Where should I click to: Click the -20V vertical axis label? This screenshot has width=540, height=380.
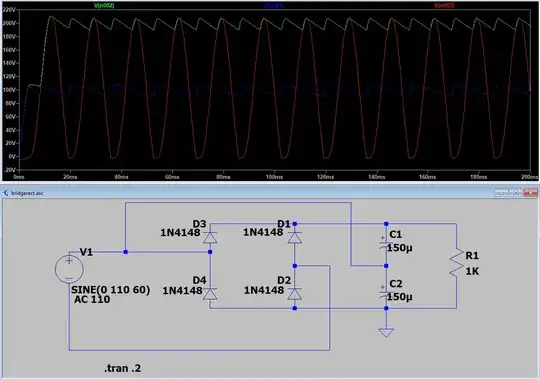[x=9, y=170]
